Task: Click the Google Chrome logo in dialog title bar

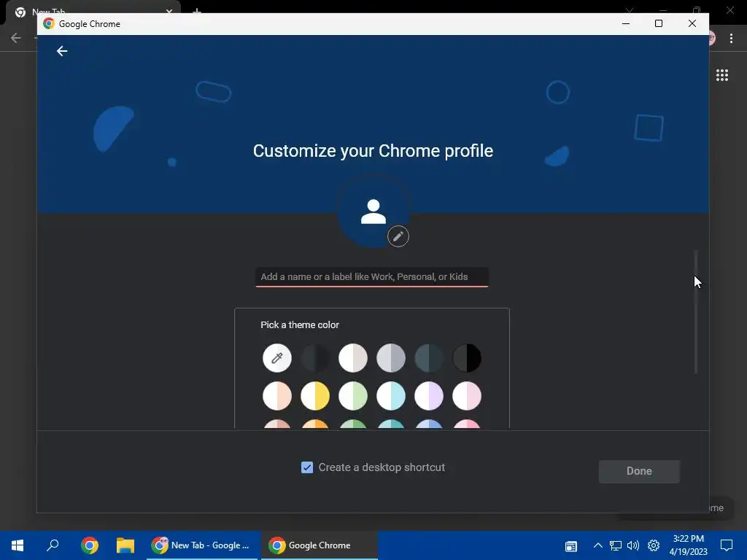Action: coord(49,23)
